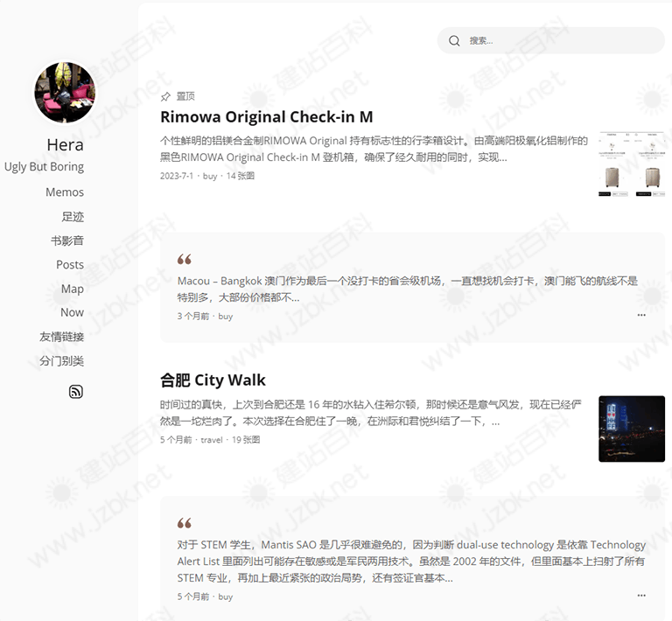The width and height of the screenshot is (672, 621).
Task: Click buy tag on Macou – Bangkok memo
Action: [226, 317]
